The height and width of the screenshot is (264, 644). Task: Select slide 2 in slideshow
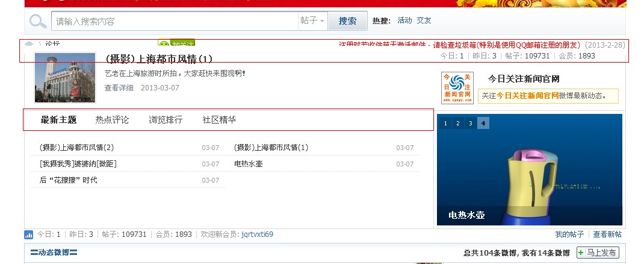coord(458,123)
